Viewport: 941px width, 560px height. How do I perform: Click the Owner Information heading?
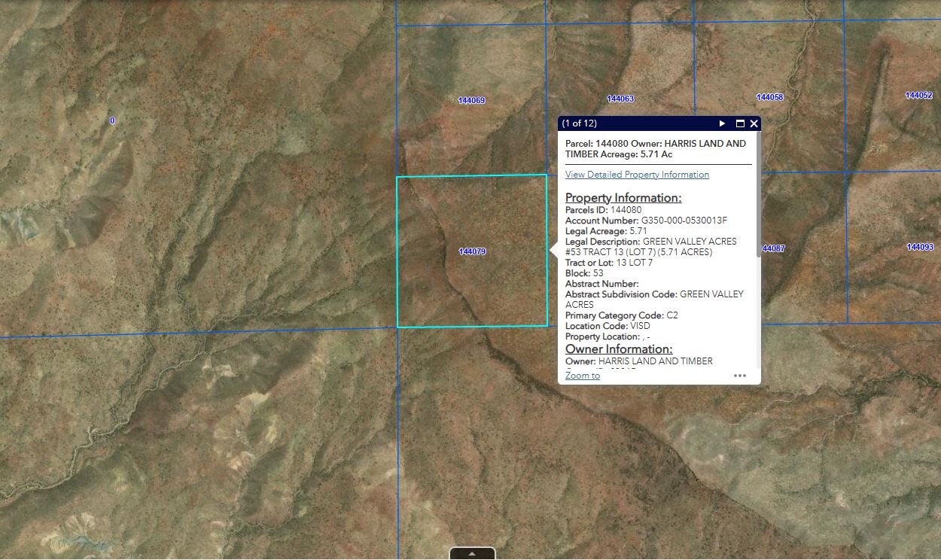coord(619,349)
